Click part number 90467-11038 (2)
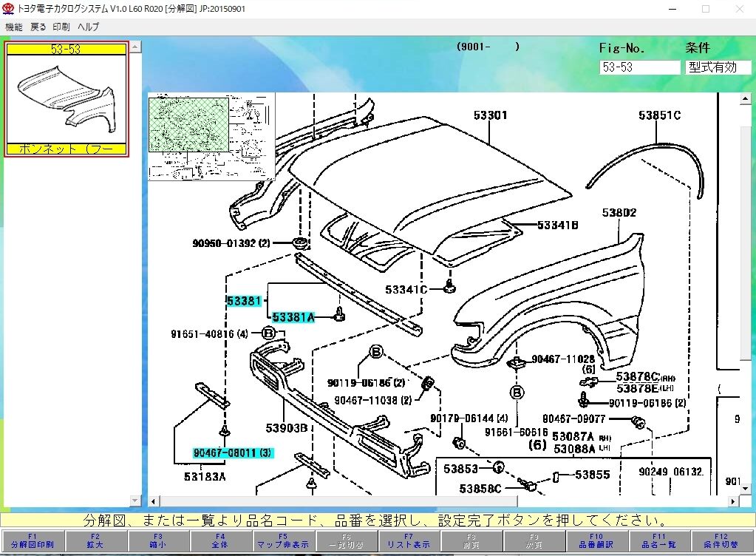This screenshot has height=556, width=756. coord(373,400)
